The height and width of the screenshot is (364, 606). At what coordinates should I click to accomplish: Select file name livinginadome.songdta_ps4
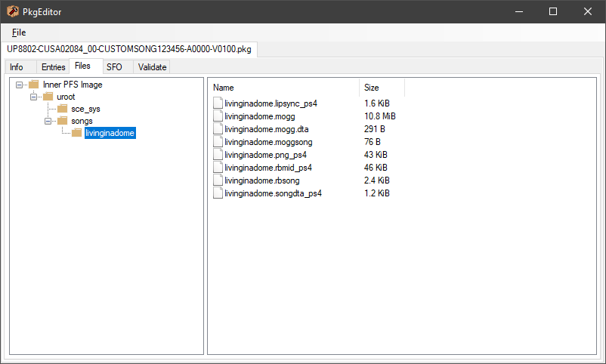(x=273, y=193)
